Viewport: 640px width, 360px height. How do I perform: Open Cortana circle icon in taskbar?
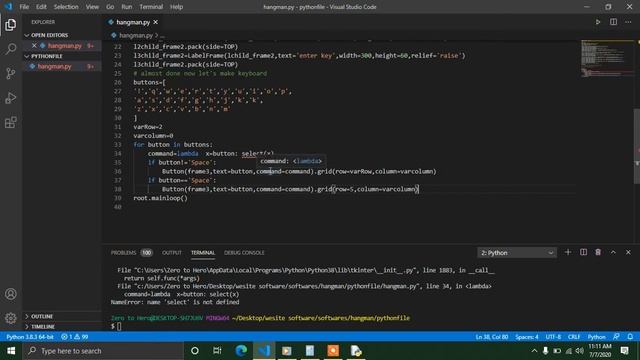click(195, 351)
